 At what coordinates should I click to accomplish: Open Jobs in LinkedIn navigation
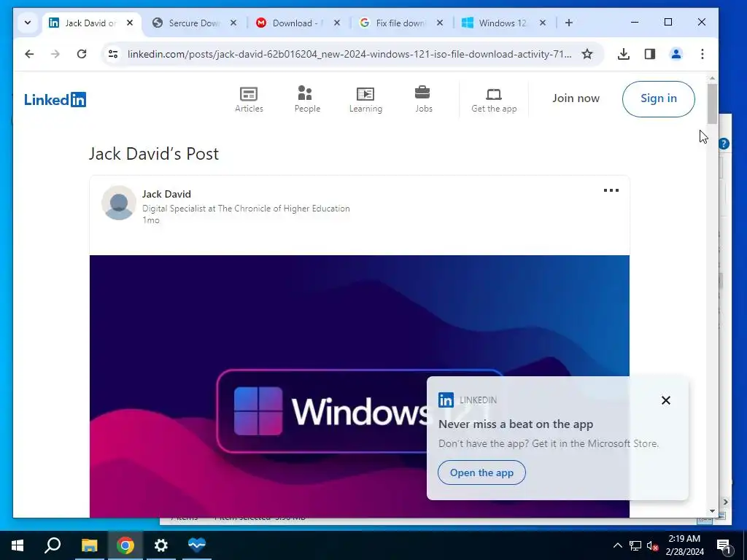[x=424, y=99]
